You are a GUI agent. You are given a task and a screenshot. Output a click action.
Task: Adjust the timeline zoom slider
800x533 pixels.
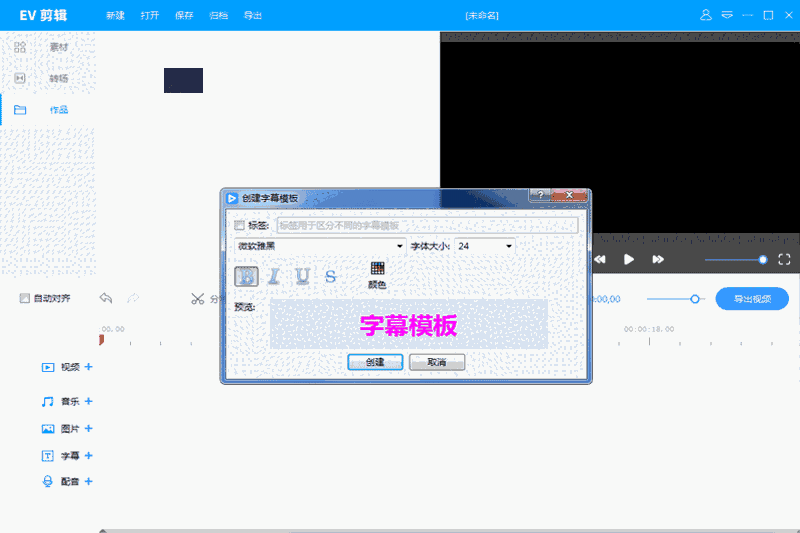coord(676,299)
